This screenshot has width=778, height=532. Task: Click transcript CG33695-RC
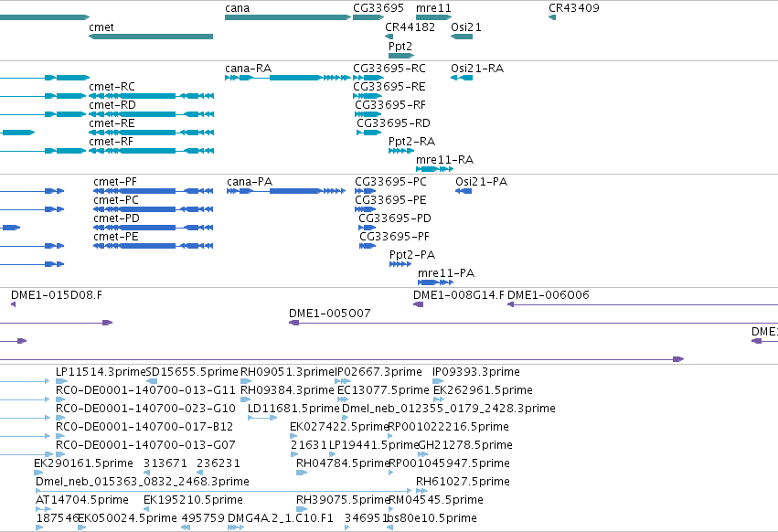pyautogui.click(x=368, y=78)
